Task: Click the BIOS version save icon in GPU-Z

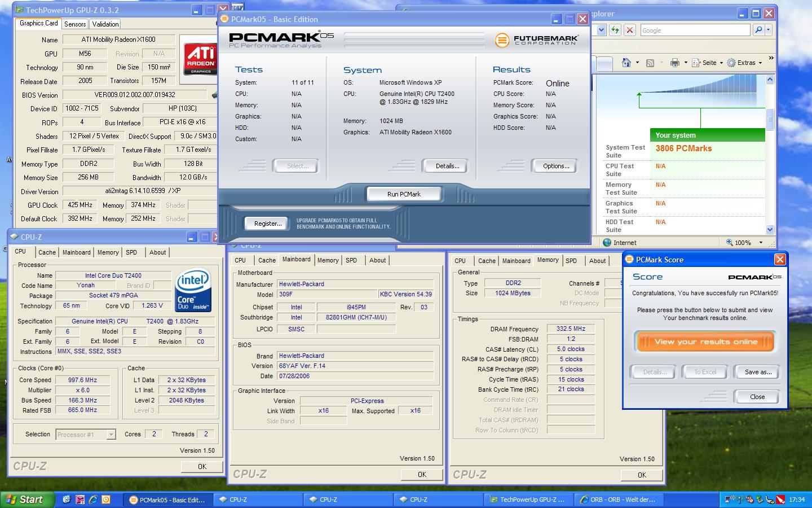Action: click(x=214, y=95)
